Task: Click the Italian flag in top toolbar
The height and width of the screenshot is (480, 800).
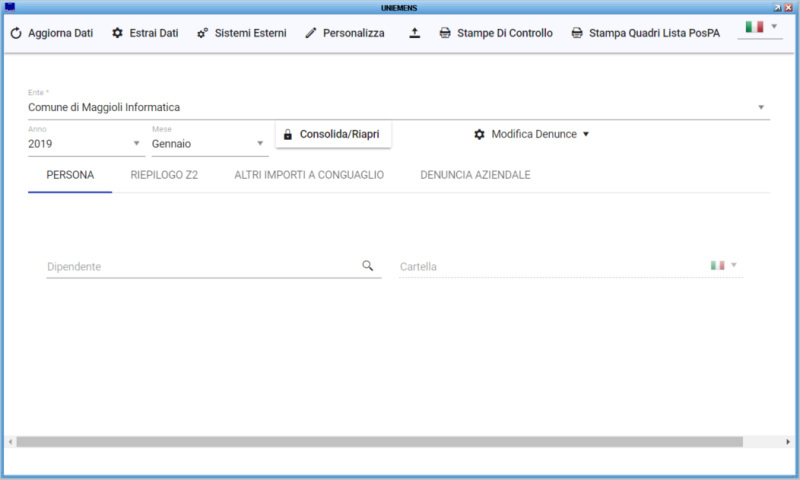Action: (x=754, y=27)
